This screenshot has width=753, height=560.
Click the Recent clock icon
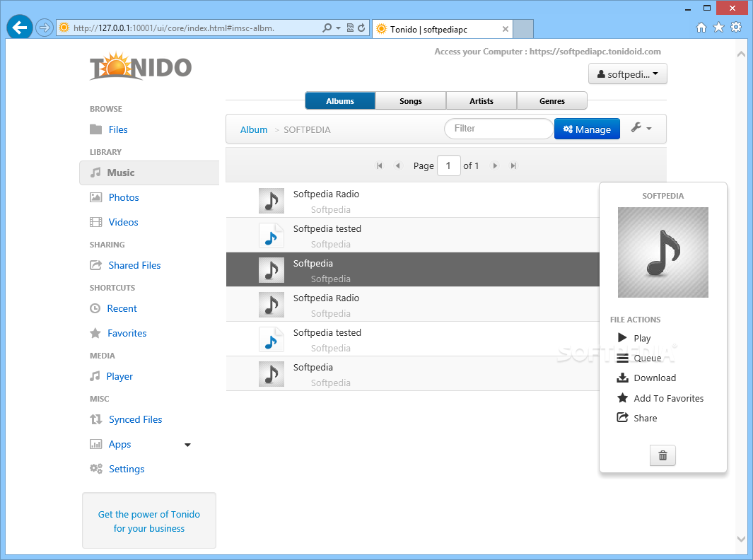(x=95, y=308)
